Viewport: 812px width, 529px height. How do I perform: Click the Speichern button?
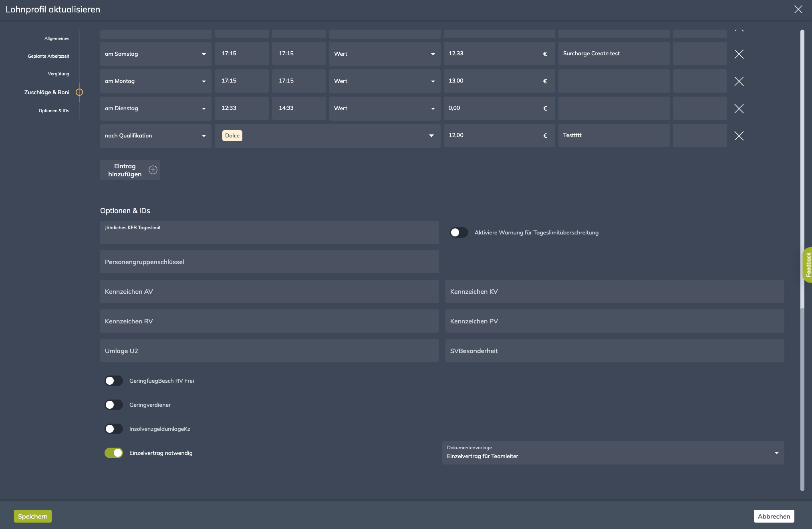pos(33,516)
